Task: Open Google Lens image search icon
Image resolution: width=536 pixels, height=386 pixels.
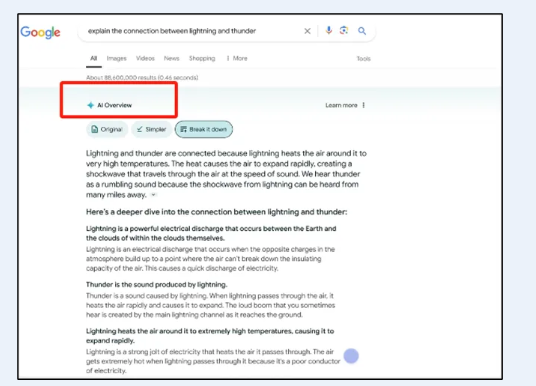Action: tap(344, 30)
